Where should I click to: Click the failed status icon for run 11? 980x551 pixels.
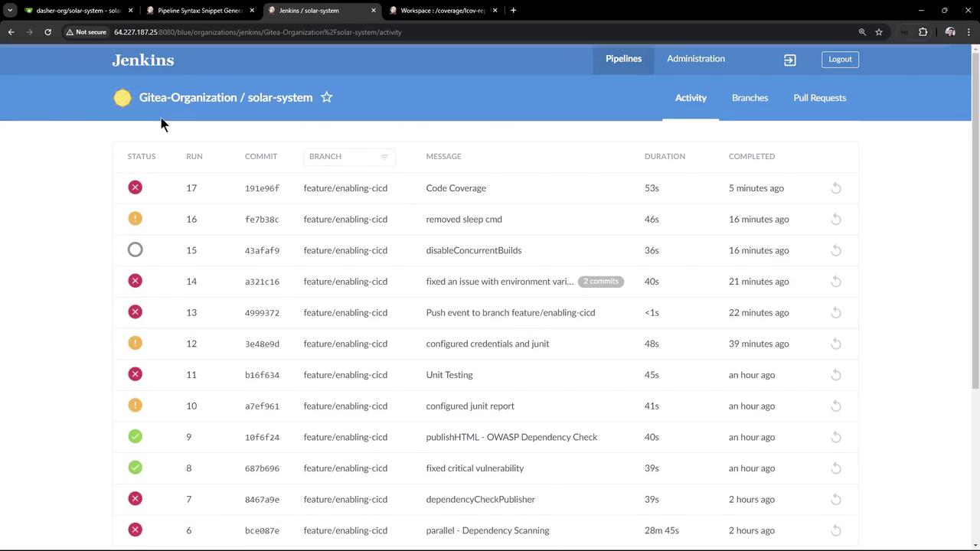136,374
